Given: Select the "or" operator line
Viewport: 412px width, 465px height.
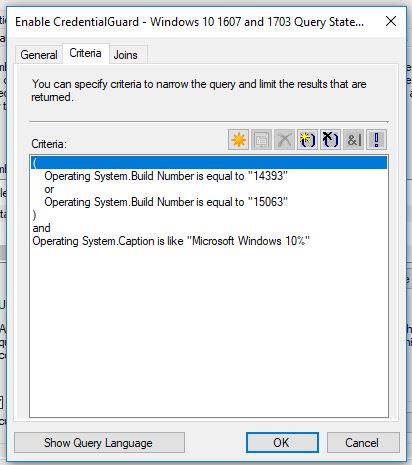Looking at the screenshot, I should 49,189.
